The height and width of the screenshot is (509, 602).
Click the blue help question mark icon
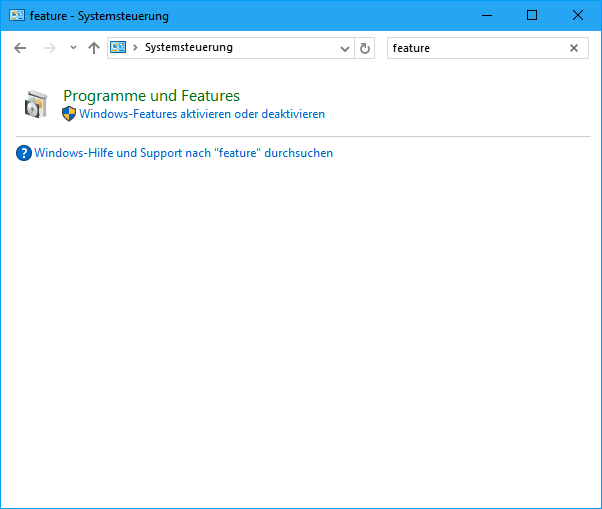tap(24, 153)
